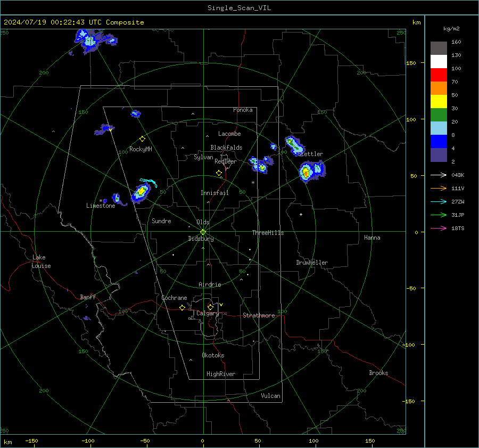Click the Limestone label
The width and height of the screenshot is (479, 448).
101,206
